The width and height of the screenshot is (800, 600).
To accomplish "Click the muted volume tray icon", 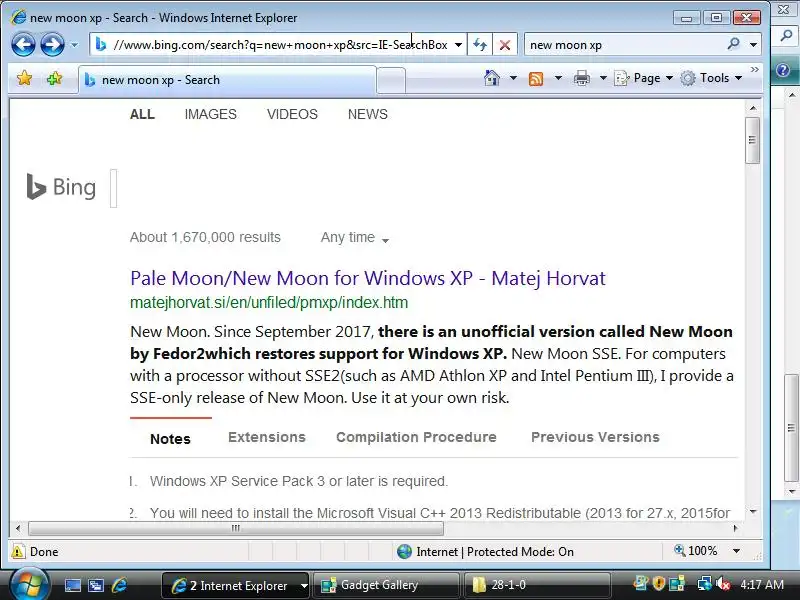I will (723, 584).
